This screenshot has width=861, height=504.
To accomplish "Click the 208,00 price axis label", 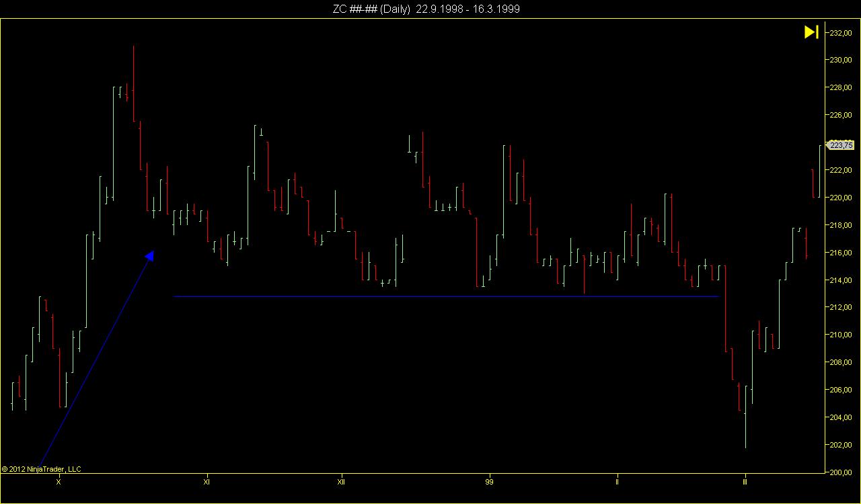I will (841, 363).
